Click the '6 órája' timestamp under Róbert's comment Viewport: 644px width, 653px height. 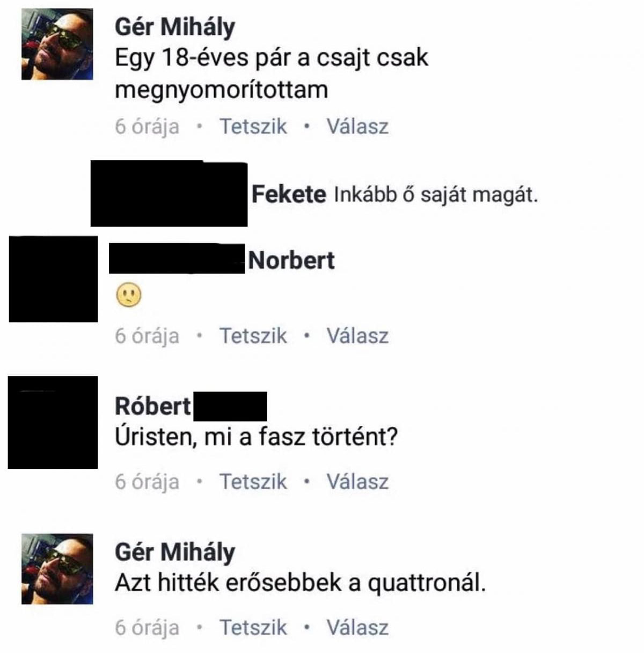(x=147, y=482)
